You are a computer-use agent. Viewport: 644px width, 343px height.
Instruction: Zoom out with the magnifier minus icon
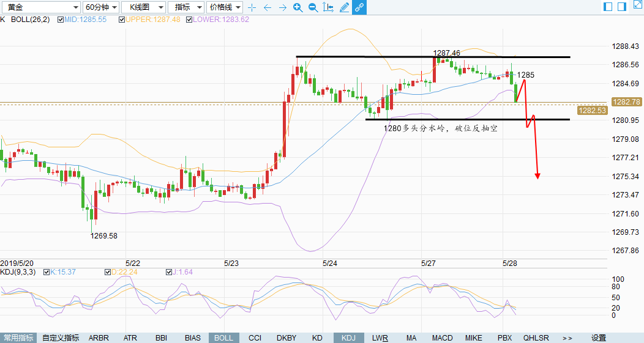(x=313, y=7)
